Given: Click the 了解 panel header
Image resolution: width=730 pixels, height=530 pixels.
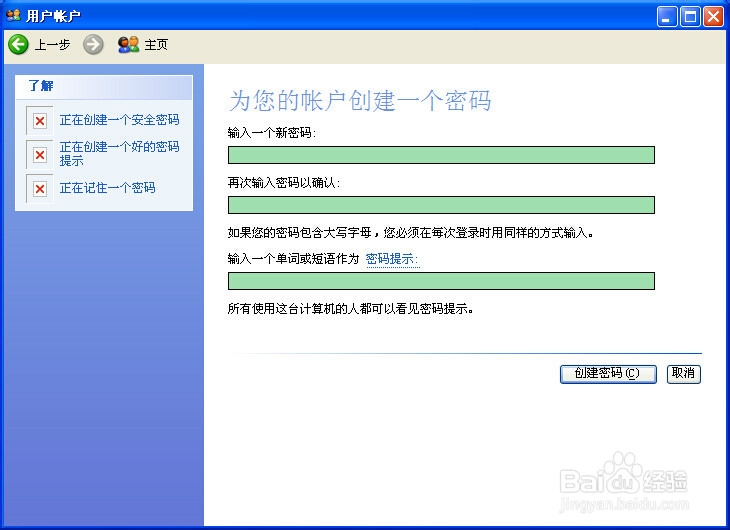Looking at the screenshot, I should [x=104, y=87].
